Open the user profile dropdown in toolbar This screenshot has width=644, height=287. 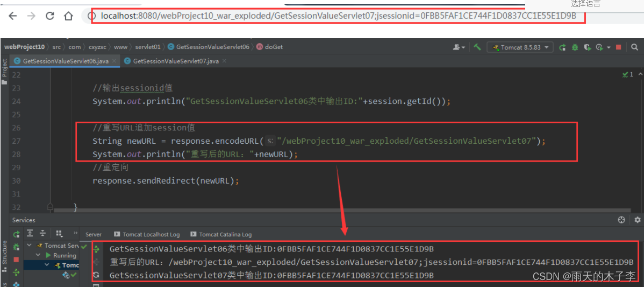click(459, 47)
